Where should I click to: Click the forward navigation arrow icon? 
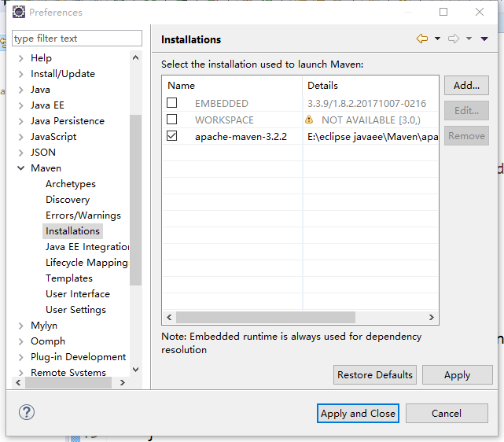pos(454,39)
